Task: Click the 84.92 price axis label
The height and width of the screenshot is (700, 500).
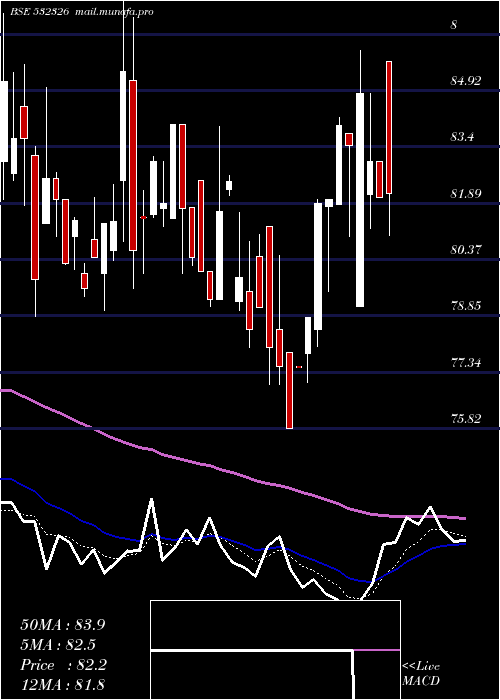Action: tap(466, 81)
